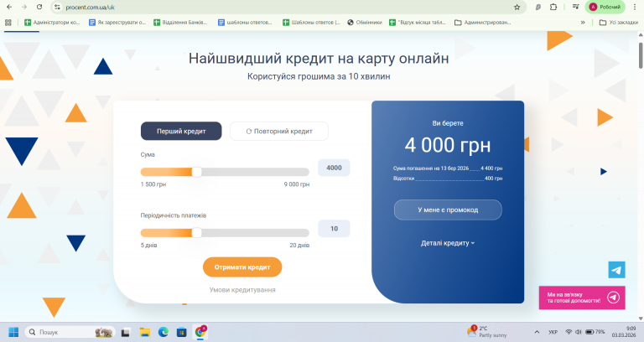The image size is (644, 342).
Task: Click the amount input field showing 4000
Action: click(334, 168)
